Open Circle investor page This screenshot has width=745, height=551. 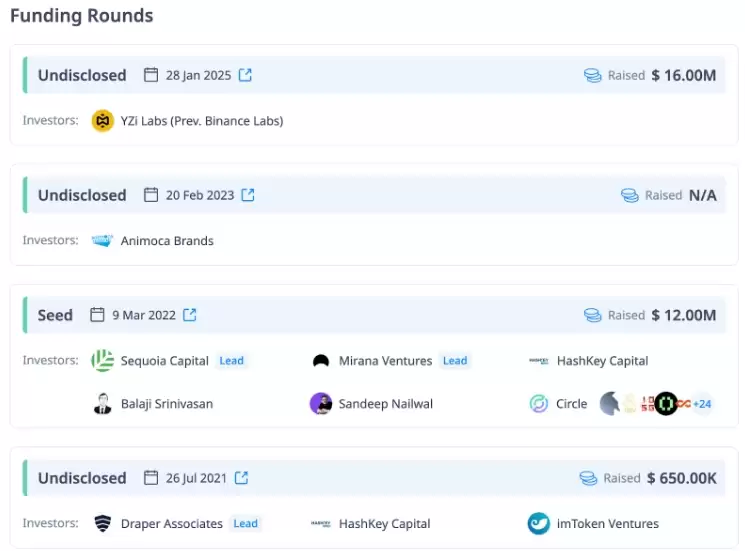(x=571, y=404)
